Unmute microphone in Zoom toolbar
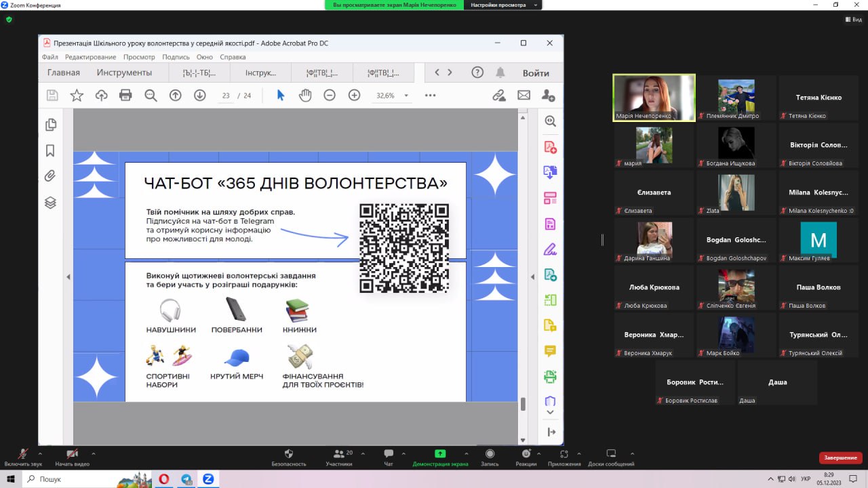 point(23,454)
